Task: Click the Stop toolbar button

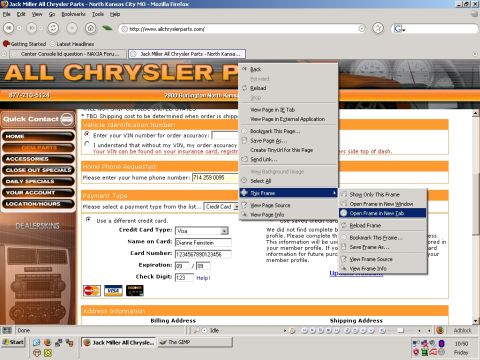Action: tap(72, 28)
